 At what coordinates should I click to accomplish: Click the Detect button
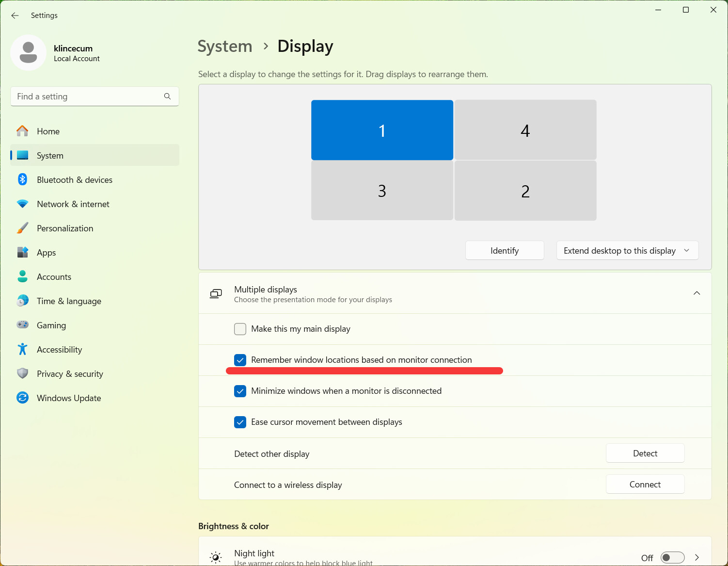[x=645, y=453]
